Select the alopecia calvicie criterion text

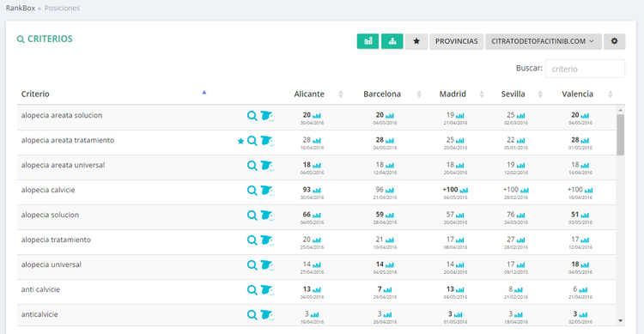[48, 190]
